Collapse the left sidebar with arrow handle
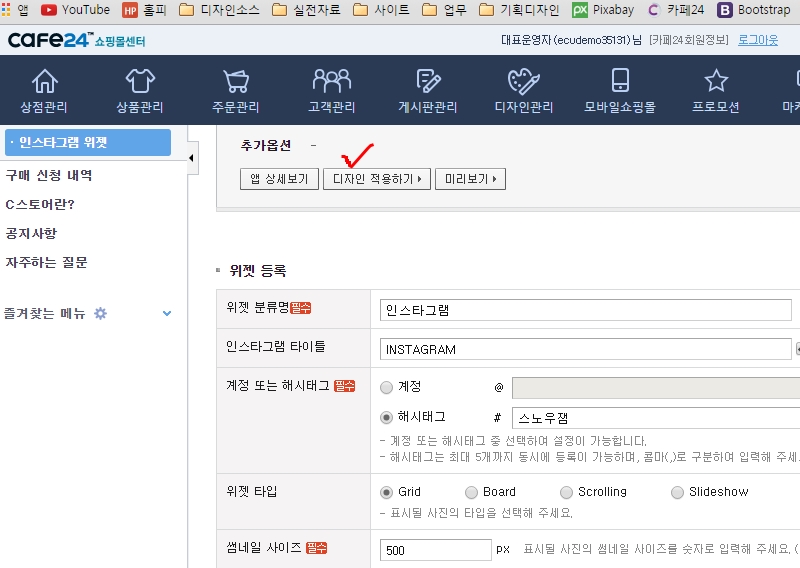Screen dimensions: 800x568 [191, 158]
